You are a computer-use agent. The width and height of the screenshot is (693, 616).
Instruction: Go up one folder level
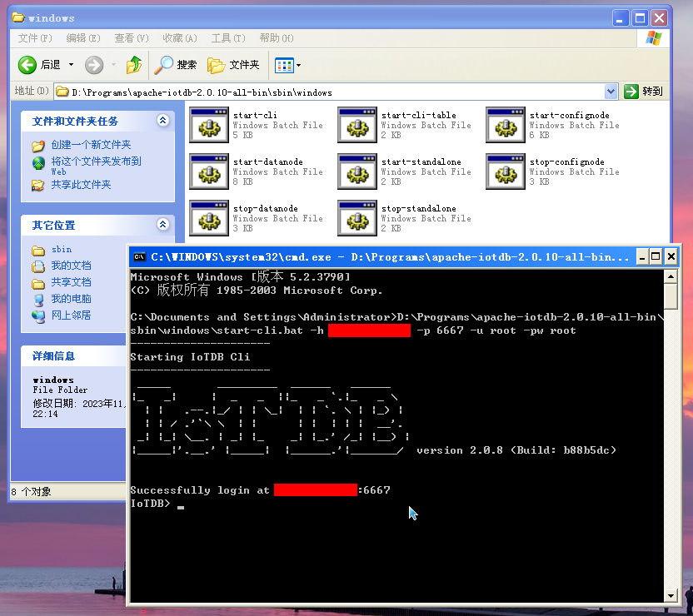pyautogui.click(x=134, y=65)
